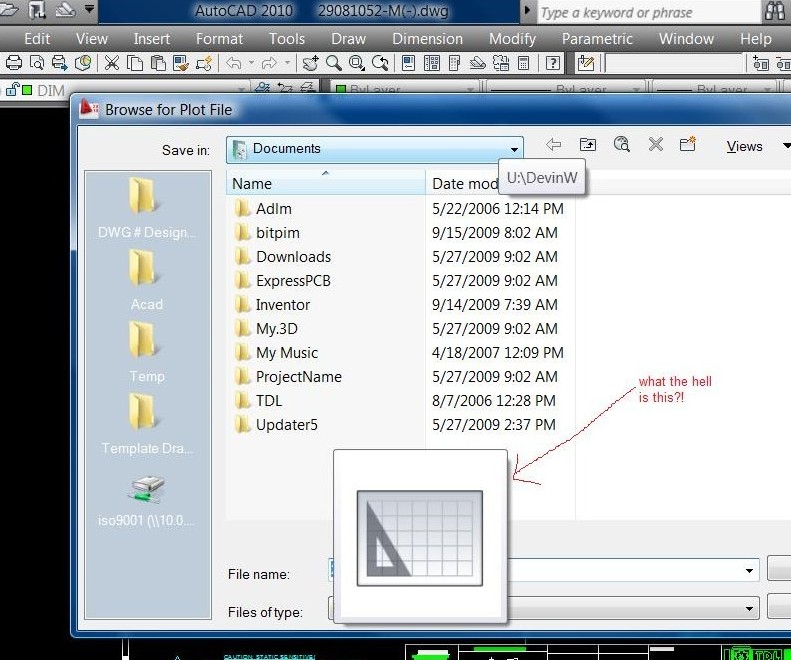
Task: Click the Paste clipboard icon
Action: tap(158, 63)
